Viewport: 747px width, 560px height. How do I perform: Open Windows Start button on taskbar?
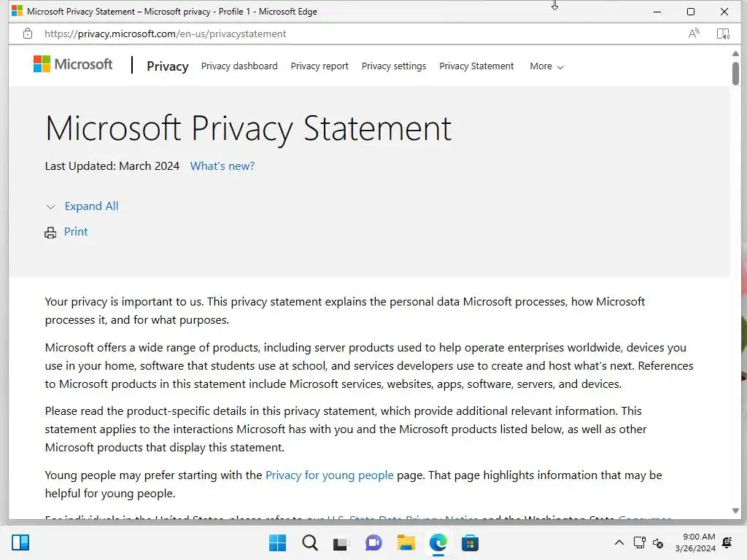tap(277, 542)
